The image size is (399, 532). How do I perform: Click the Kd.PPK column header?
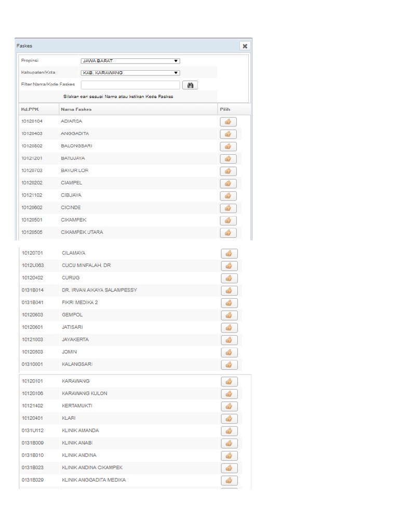click(x=38, y=109)
